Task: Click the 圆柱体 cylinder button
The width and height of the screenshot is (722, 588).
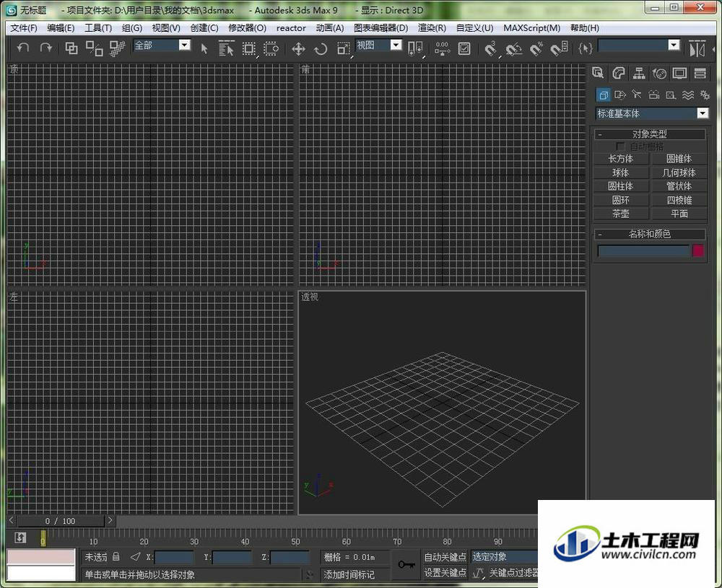Action: pyautogui.click(x=621, y=186)
